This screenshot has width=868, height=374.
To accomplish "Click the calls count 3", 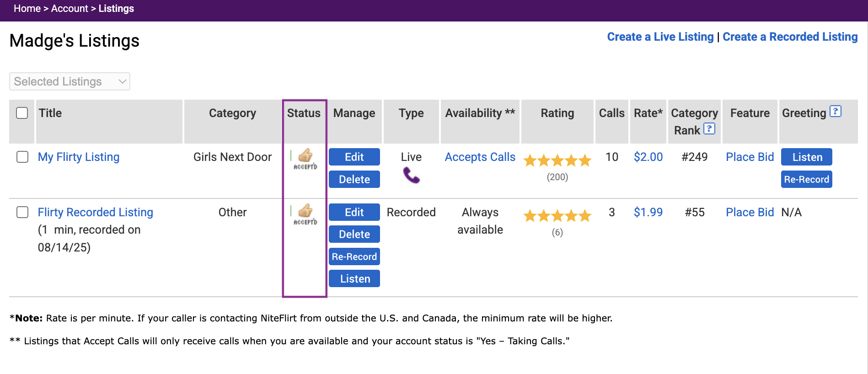I will coord(612,212).
